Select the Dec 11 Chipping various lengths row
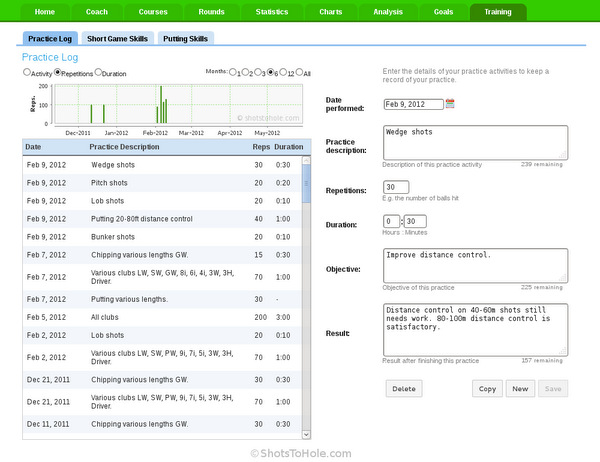The image size is (600, 462). tap(162, 424)
